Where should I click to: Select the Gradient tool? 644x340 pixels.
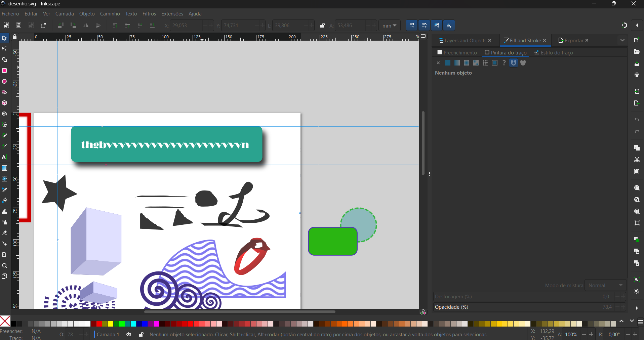[4, 168]
